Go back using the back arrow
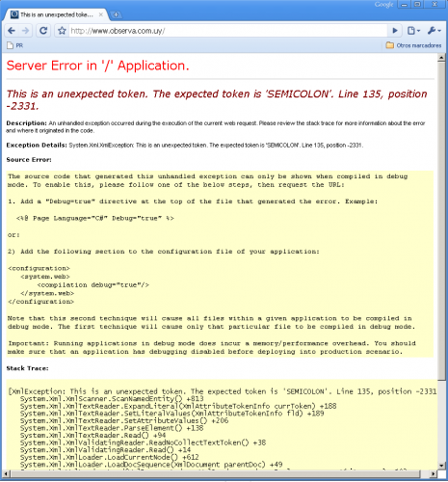The image size is (448, 482). [12, 31]
